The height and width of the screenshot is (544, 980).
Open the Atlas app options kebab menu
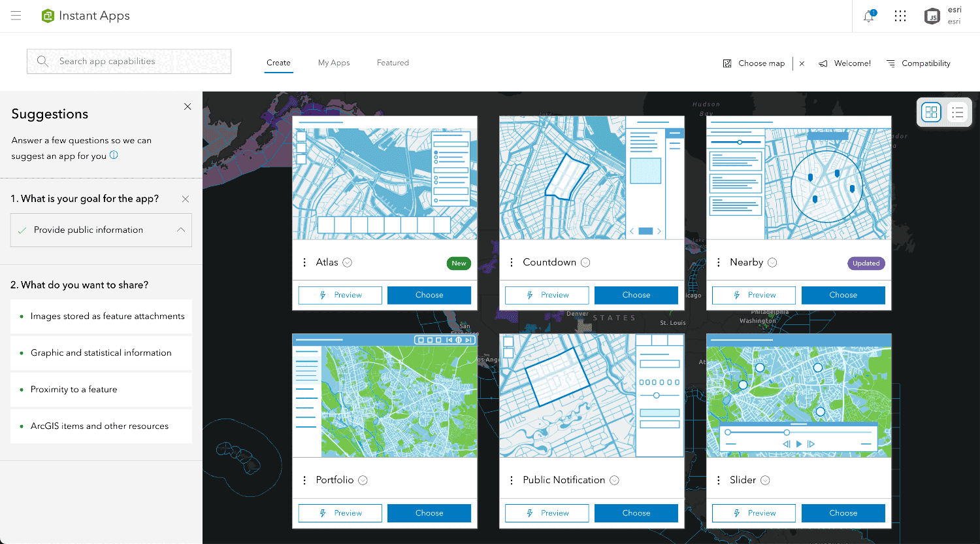(304, 262)
